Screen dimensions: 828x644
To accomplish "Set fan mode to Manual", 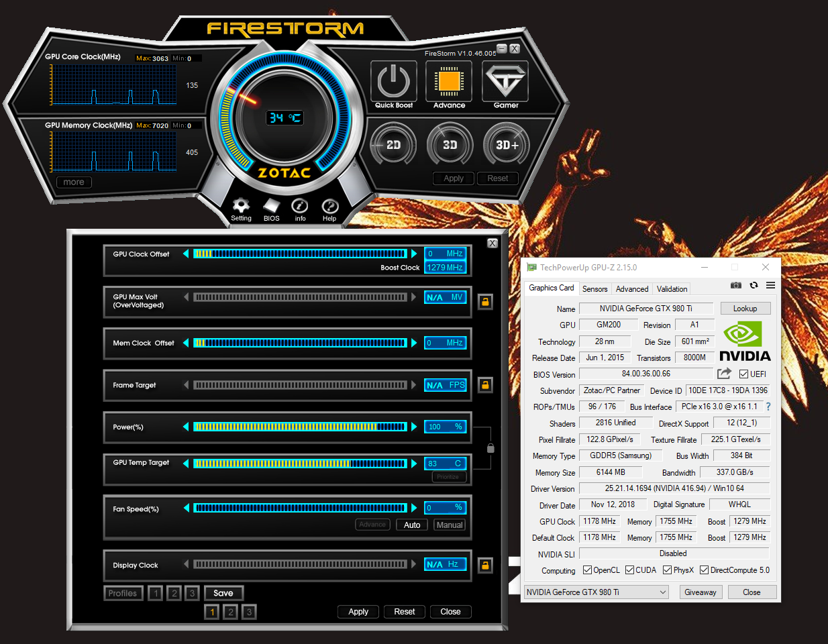I will pyautogui.click(x=450, y=525).
